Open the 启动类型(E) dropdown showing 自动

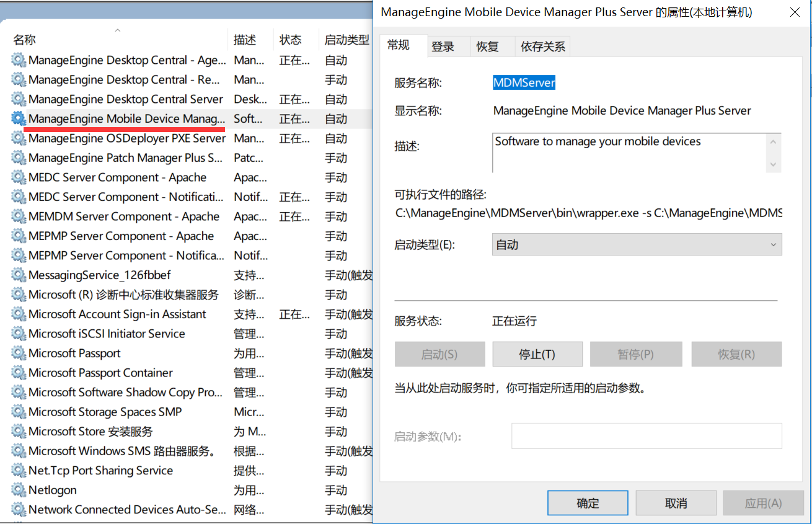(x=637, y=244)
